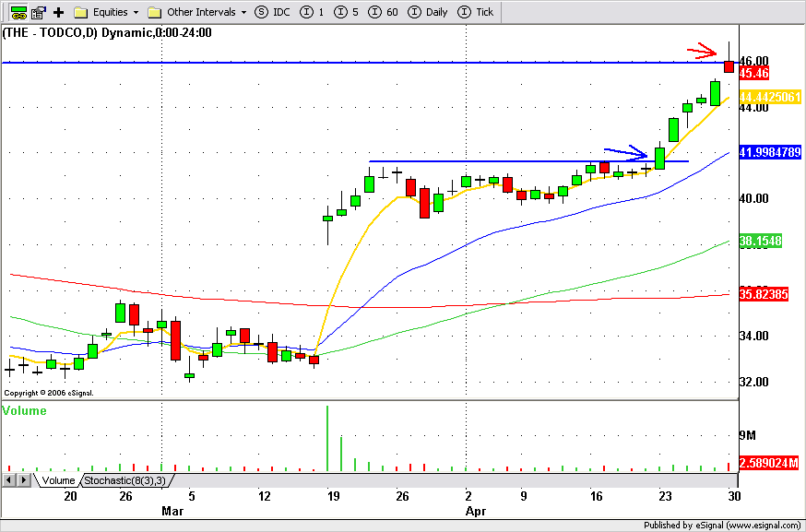Open the chart properties icon

(39, 12)
